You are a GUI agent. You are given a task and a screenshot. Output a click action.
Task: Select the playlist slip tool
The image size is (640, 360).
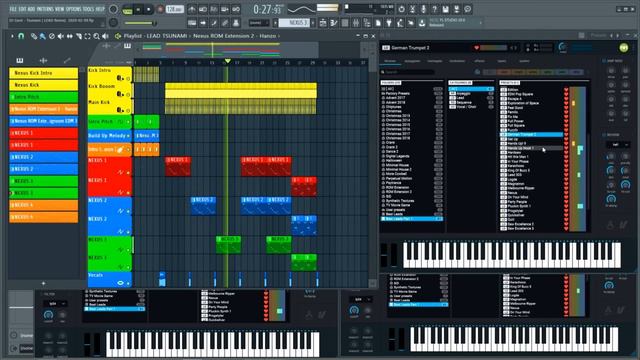click(x=69, y=36)
